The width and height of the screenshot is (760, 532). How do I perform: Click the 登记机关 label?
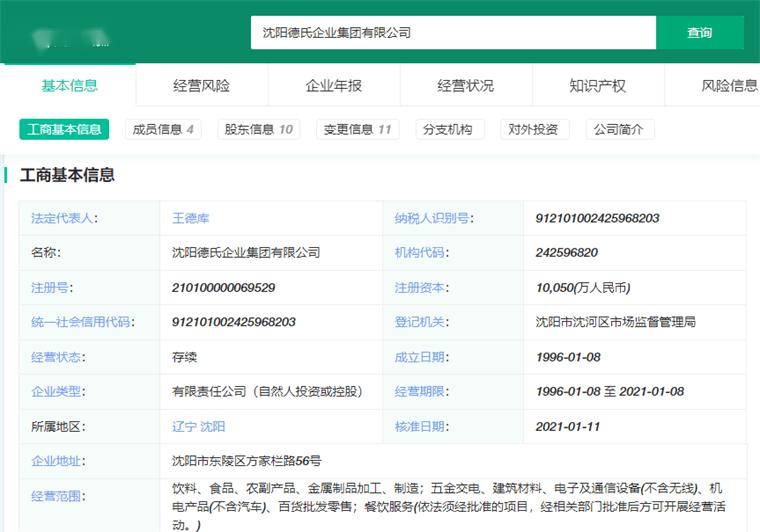422,322
